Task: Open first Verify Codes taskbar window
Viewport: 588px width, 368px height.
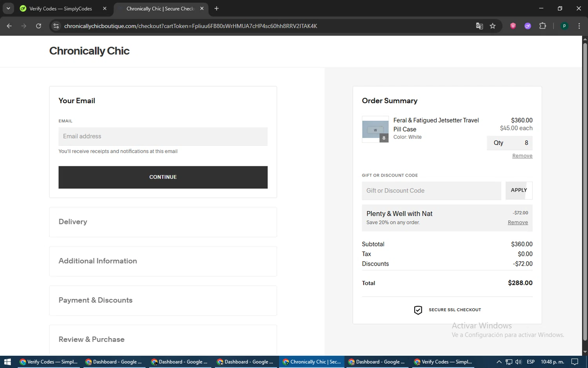Action: [x=49, y=362]
